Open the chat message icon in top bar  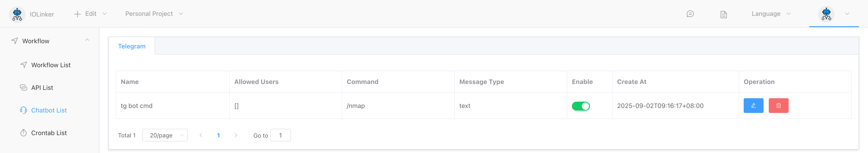point(690,14)
